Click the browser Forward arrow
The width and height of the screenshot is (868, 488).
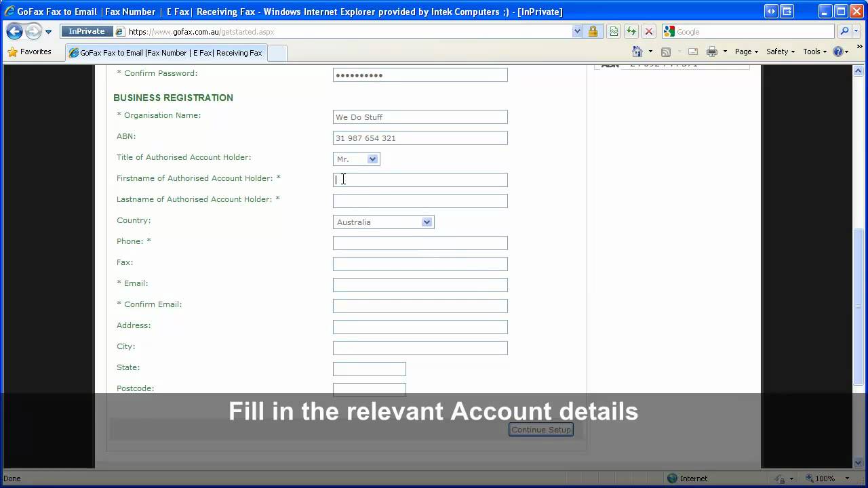(33, 32)
